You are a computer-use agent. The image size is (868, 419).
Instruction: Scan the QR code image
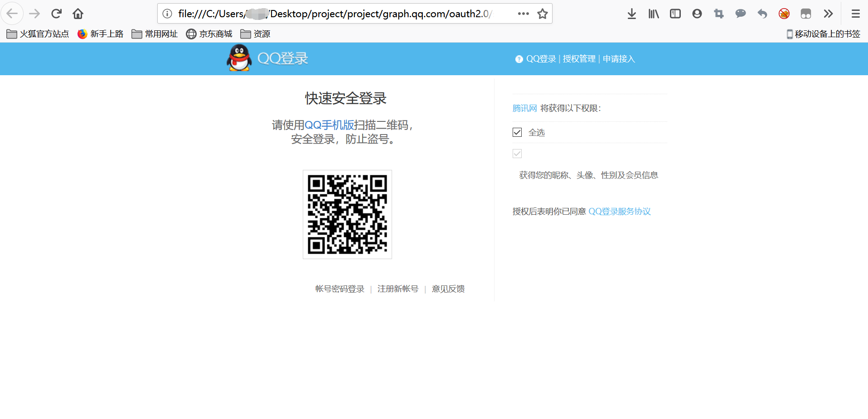[347, 214]
